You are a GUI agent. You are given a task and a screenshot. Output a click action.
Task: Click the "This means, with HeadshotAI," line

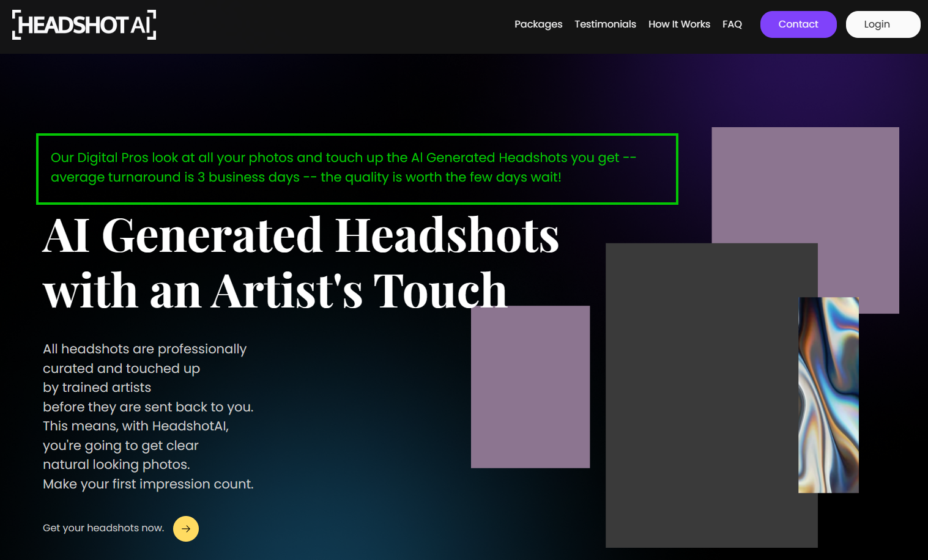136,426
